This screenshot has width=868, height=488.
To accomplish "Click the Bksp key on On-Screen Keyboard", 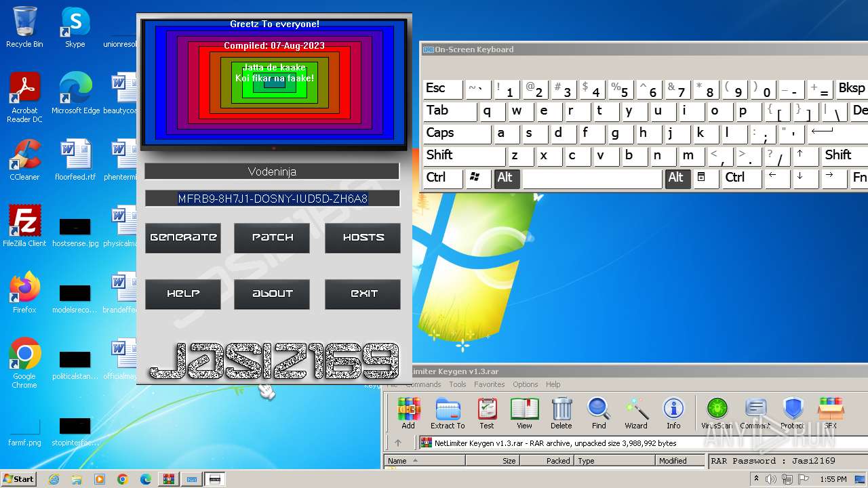I will pyautogui.click(x=852, y=89).
